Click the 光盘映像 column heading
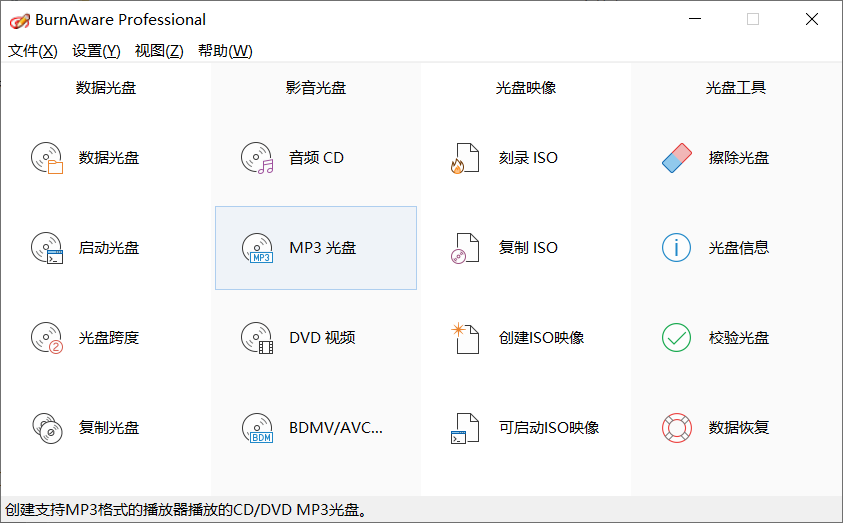 click(526, 88)
